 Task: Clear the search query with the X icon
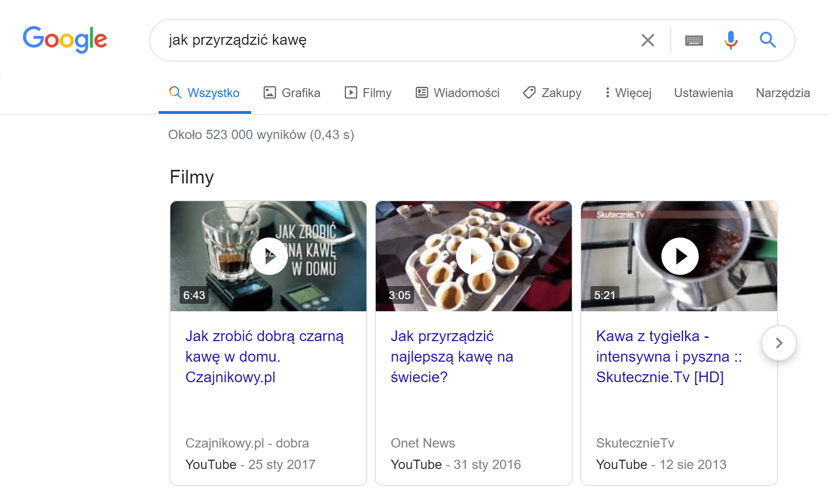tap(648, 40)
